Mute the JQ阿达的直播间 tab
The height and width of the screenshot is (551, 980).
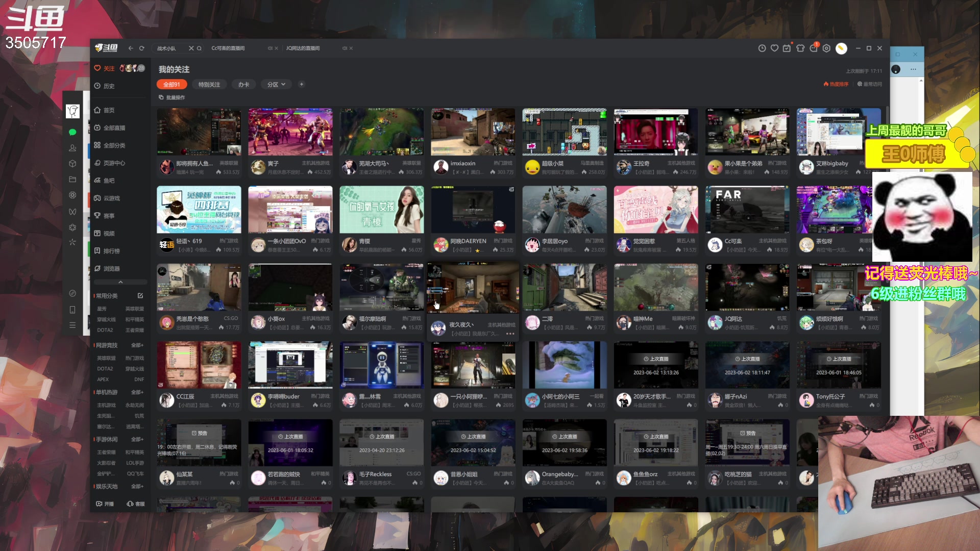coord(345,48)
